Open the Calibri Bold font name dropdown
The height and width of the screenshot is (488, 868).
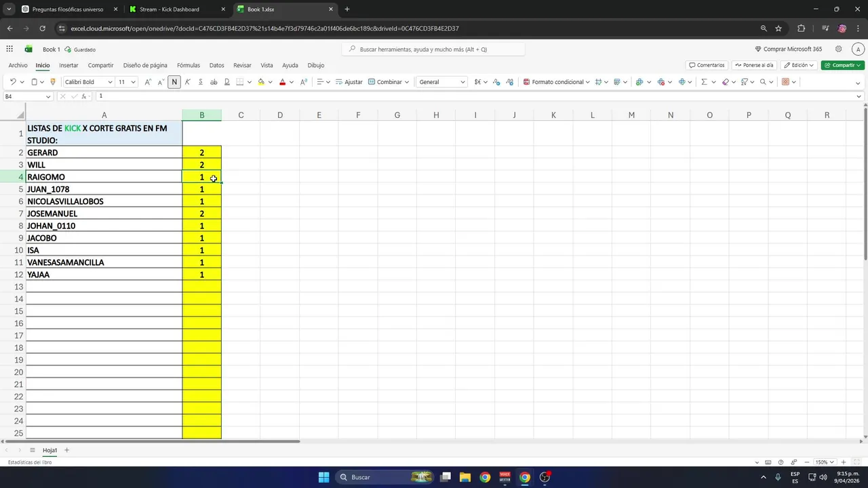[110, 82]
